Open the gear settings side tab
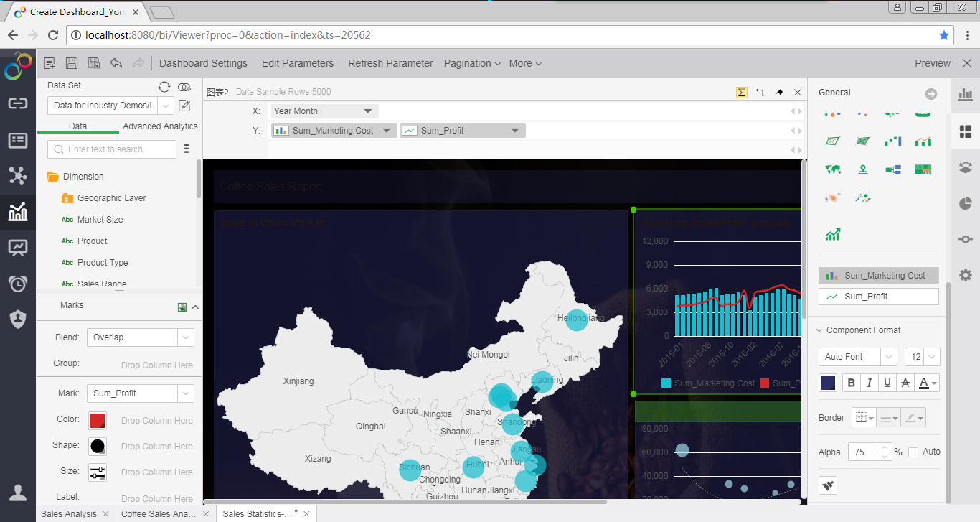980x522 pixels. pos(966,275)
